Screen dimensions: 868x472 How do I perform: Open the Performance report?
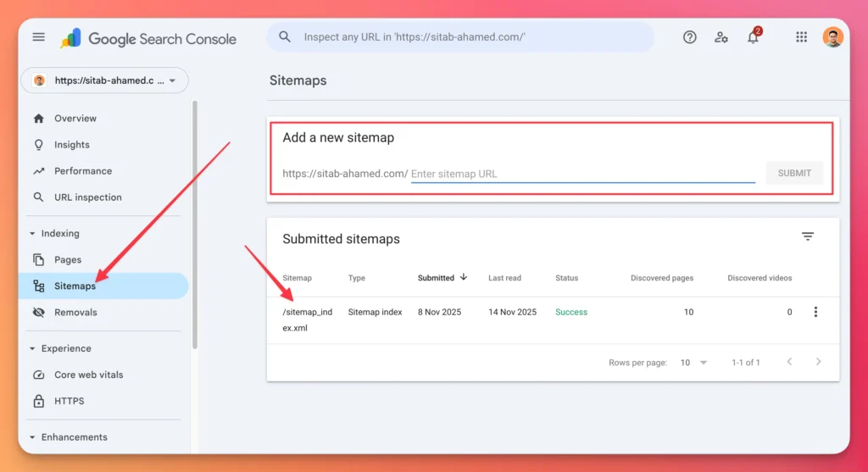[x=83, y=171]
